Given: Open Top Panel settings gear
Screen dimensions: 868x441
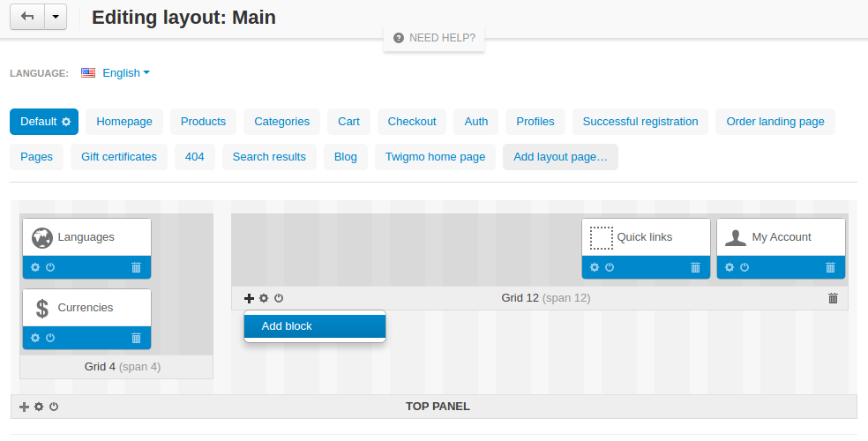Looking at the screenshot, I should 39,407.
